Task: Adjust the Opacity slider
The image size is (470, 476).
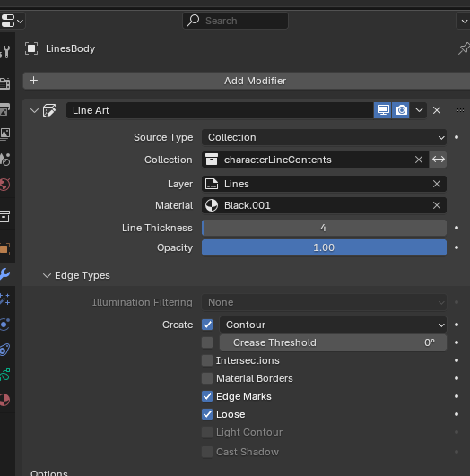Action: (324, 247)
